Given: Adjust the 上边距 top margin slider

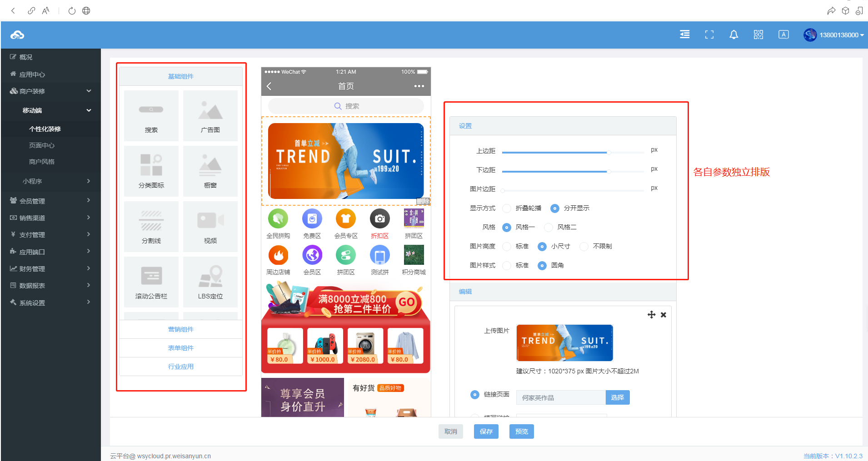Looking at the screenshot, I should [573, 153].
